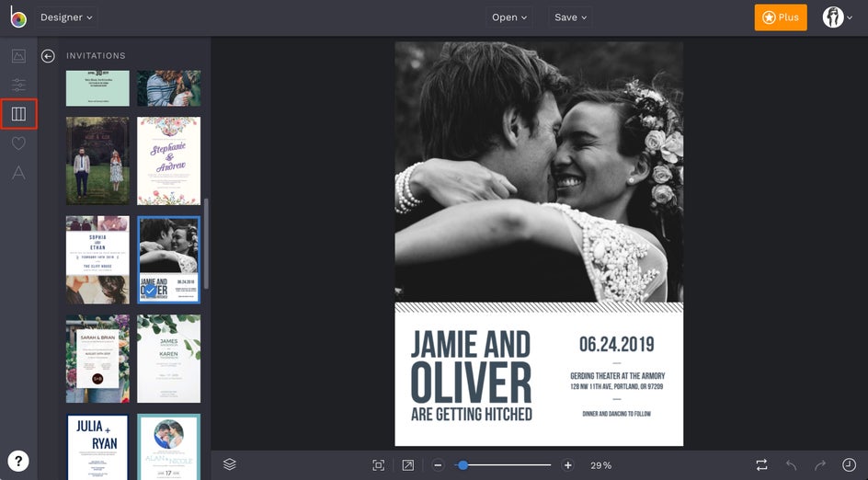Click the undo arrow

pyautogui.click(x=791, y=465)
